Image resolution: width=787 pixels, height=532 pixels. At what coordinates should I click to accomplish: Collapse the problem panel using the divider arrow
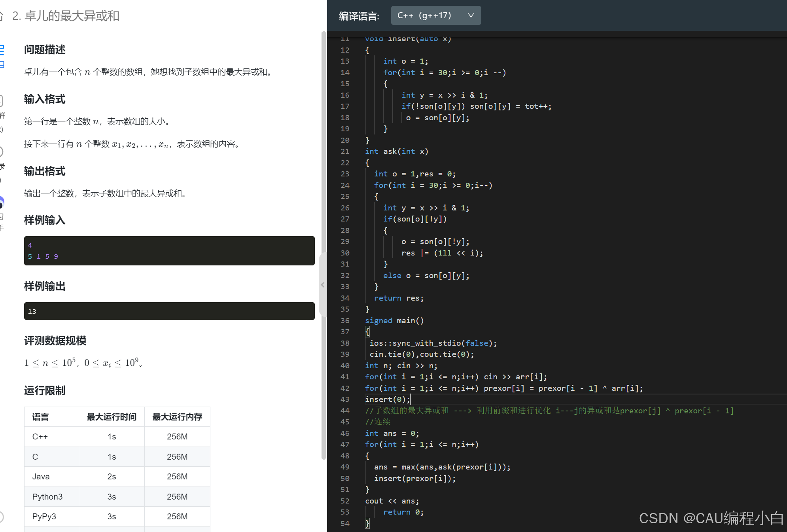(x=323, y=285)
